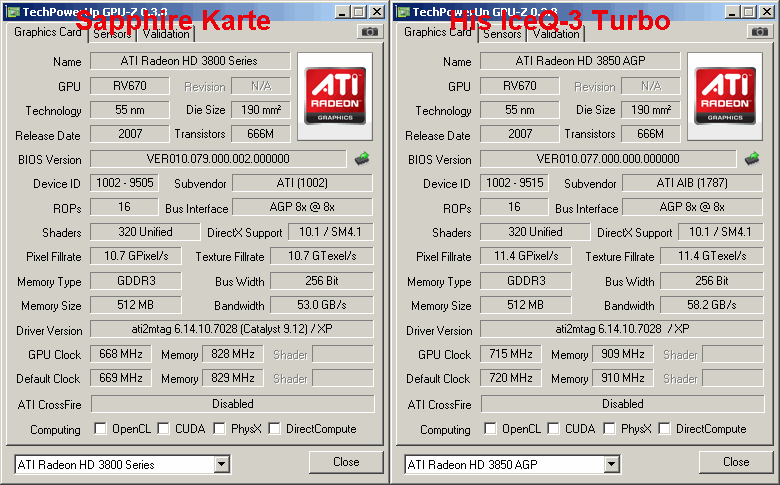
Task: Click Pixel Fillrate value 10.7 GPixel/s
Action: 136,256
